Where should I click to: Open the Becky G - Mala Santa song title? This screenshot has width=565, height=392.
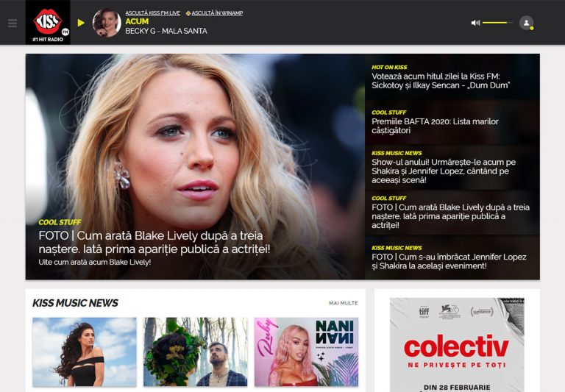[x=166, y=31]
